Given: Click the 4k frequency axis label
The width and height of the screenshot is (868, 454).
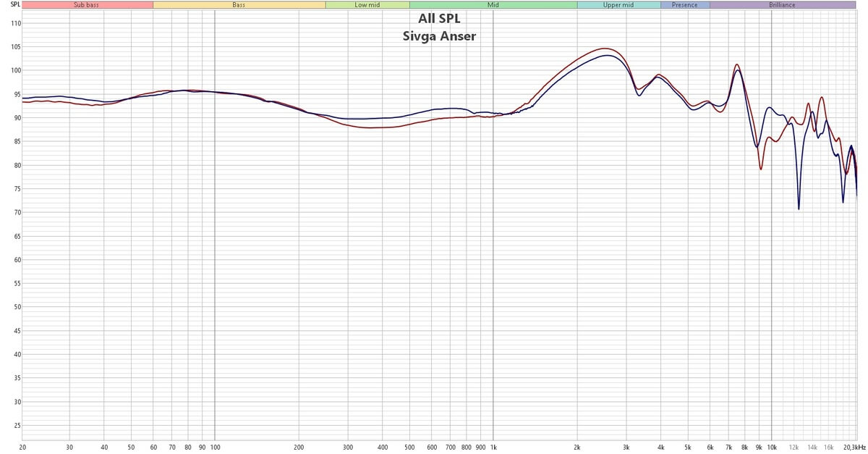Looking at the screenshot, I should tap(661, 447).
